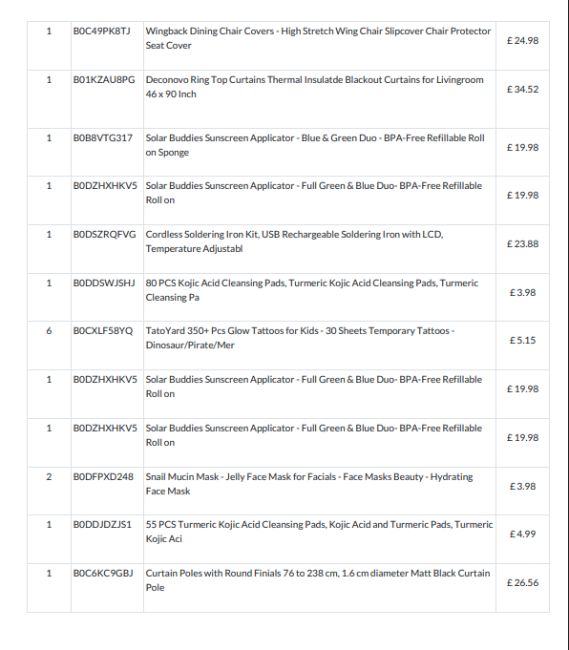Click the £ 26.56 price
This screenshot has height=650, width=569.
(x=523, y=583)
